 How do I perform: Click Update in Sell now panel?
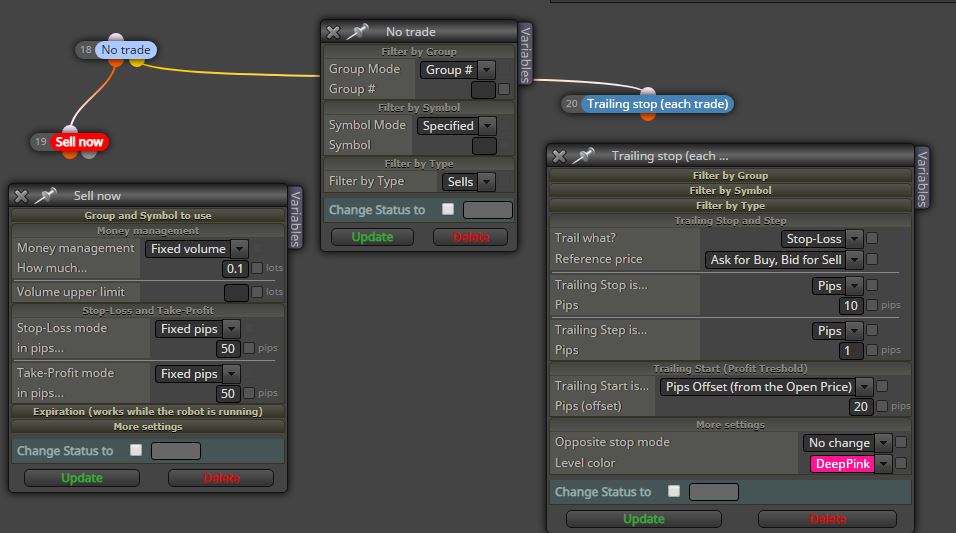(x=82, y=478)
